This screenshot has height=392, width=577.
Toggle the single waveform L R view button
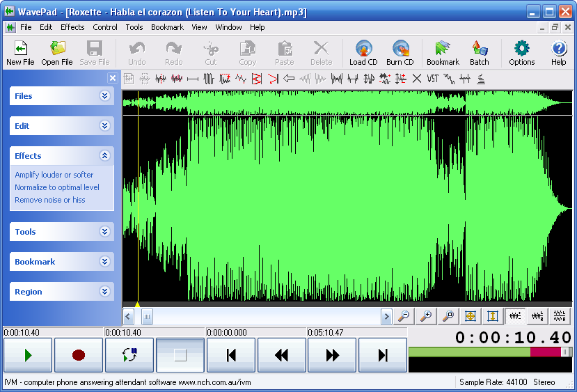pyautogui.click(x=537, y=316)
